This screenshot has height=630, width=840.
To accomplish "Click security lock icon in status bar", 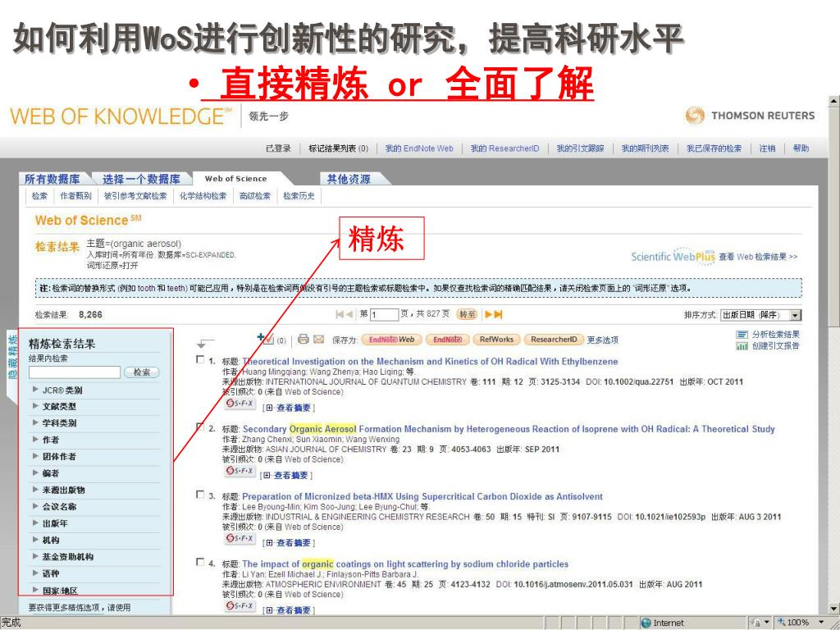I will [756, 623].
